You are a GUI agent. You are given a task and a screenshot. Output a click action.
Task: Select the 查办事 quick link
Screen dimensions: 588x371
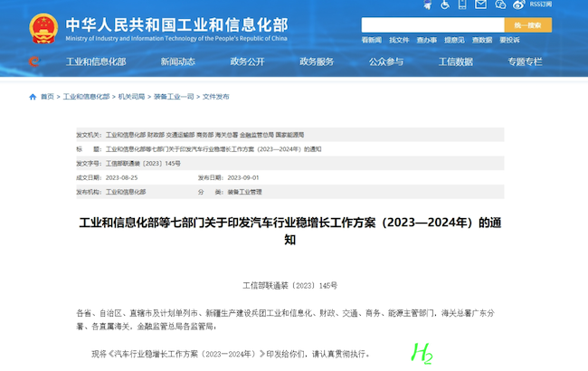tap(427, 40)
